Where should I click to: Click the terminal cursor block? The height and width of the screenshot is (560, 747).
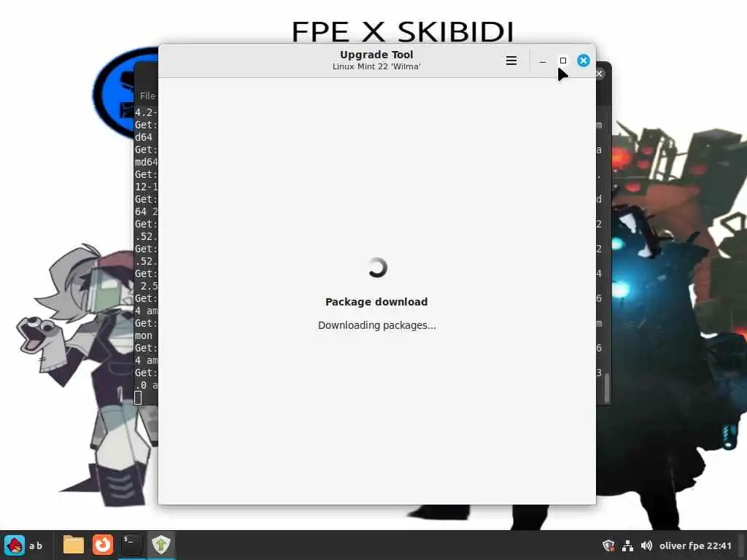click(138, 398)
